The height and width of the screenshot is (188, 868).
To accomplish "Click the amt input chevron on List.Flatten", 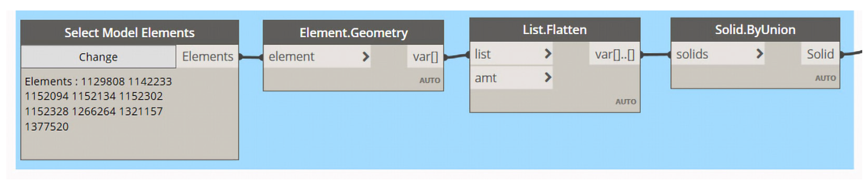I will 548,78.
